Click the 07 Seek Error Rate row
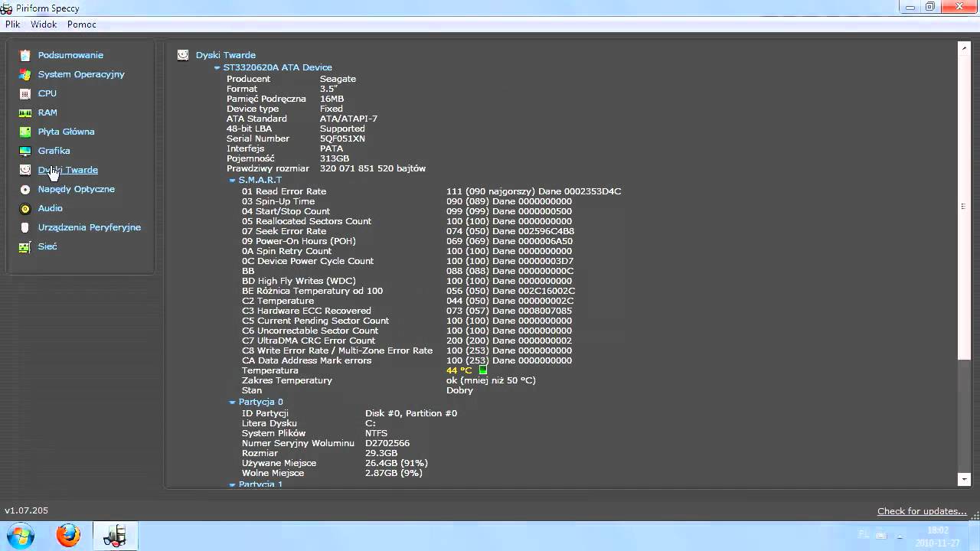The image size is (980, 551). click(x=408, y=231)
